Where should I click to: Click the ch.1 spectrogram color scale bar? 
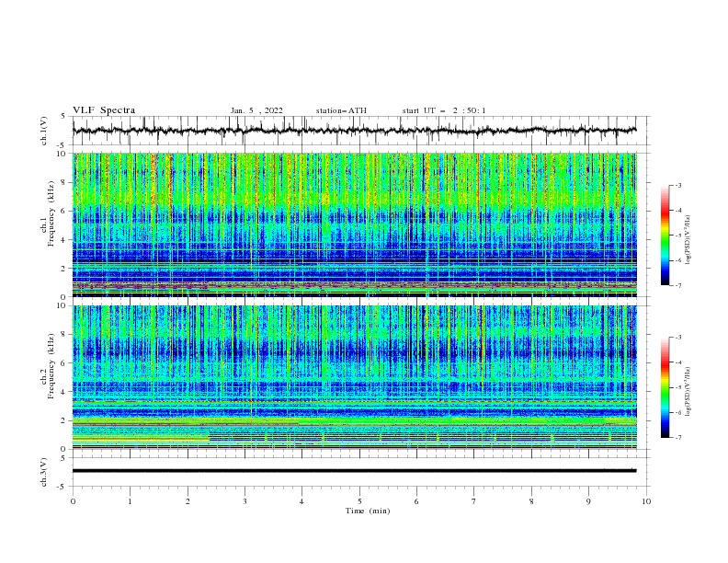pyautogui.click(x=665, y=235)
